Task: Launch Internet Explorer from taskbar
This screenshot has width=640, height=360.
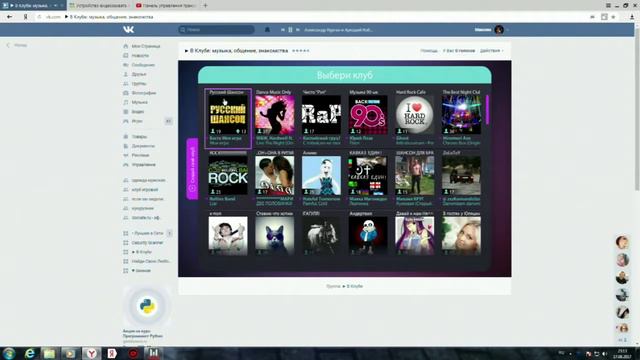Action: pos(30,353)
